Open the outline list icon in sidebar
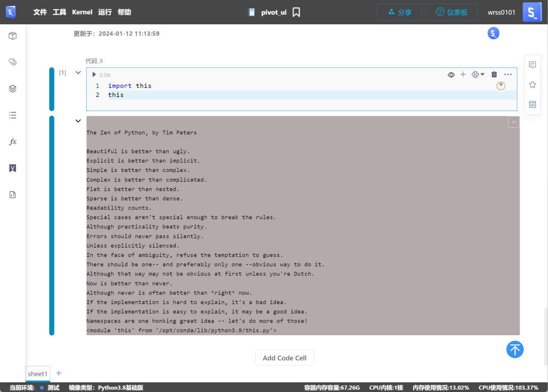Screen dimensions: 548x392 [x=12, y=115]
